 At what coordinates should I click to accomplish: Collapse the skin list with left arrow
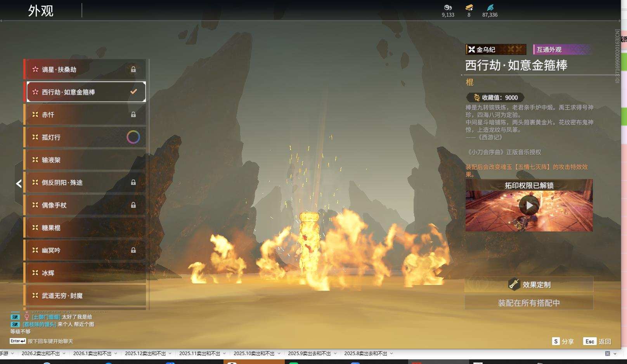19,183
